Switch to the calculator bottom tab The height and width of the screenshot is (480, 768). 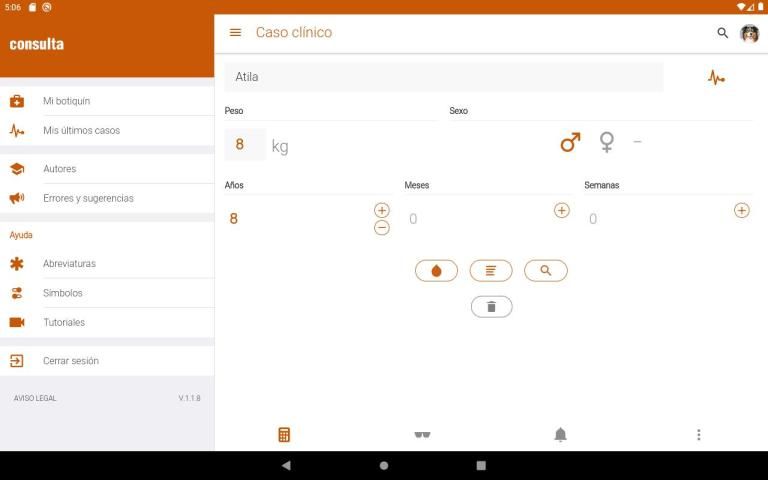pyautogui.click(x=284, y=435)
